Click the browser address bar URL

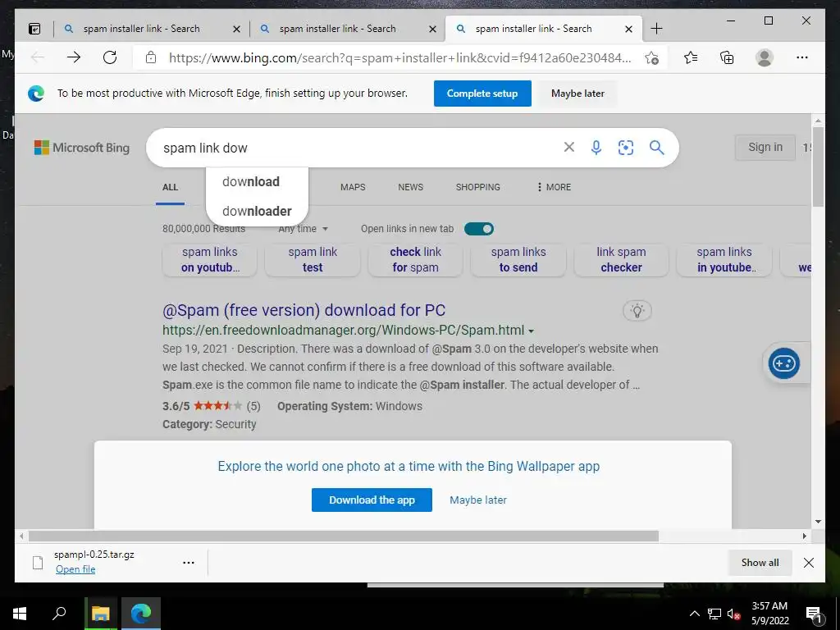399,58
